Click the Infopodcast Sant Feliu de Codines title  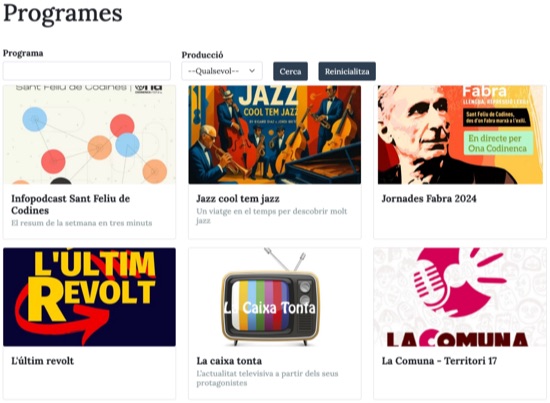(71, 204)
